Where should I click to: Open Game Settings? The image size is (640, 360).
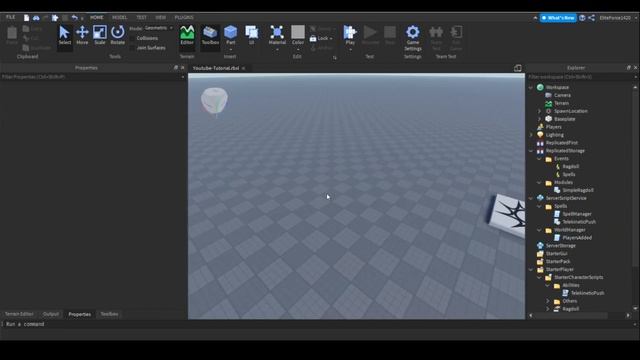pos(413,38)
